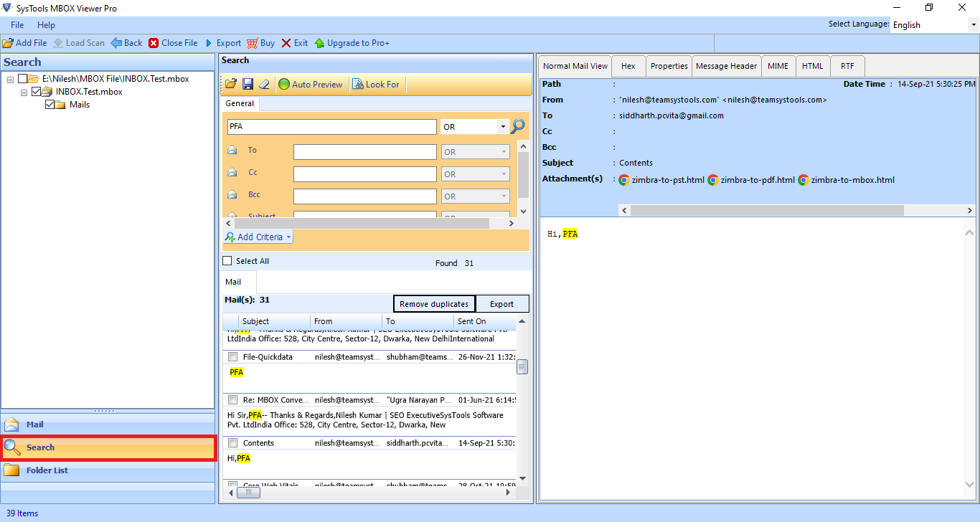Switch to the MIME tab
This screenshot has height=522, width=980.
[x=778, y=66]
